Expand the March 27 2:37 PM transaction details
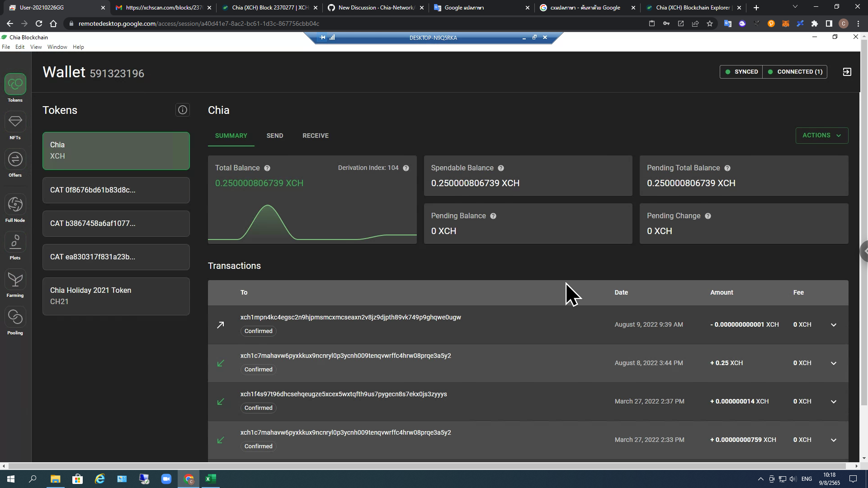Screen dimensions: 868x488 pyautogui.click(x=834, y=402)
